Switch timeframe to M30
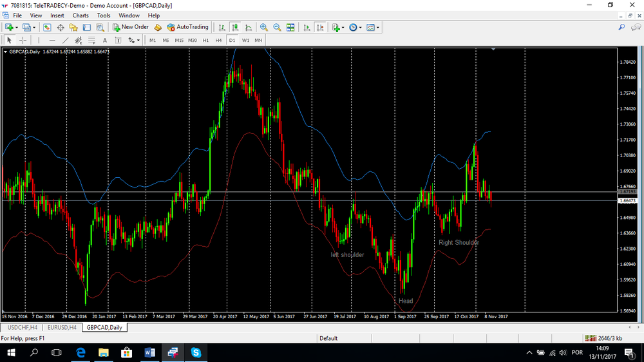This screenshot has height=362, width=644. (x=192, y=41)
